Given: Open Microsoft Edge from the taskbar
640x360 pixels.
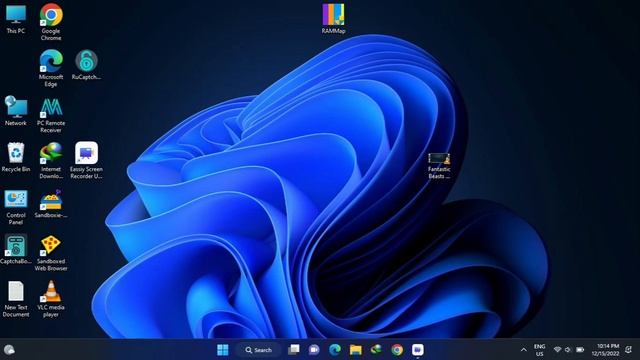Looking at the screenshot, I should point(335,350).
